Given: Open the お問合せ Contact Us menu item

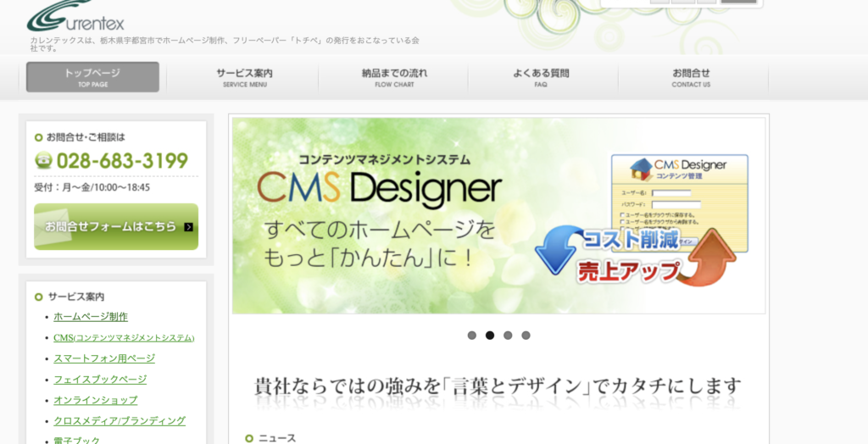Looking at the screenshot, I should pyautogui.click(x=691, y=77).
